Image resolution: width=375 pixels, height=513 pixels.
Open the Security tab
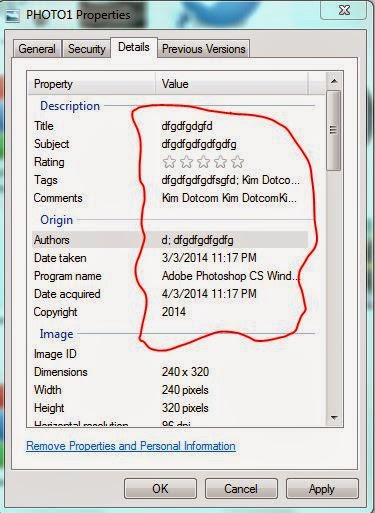tap(87, 49)
